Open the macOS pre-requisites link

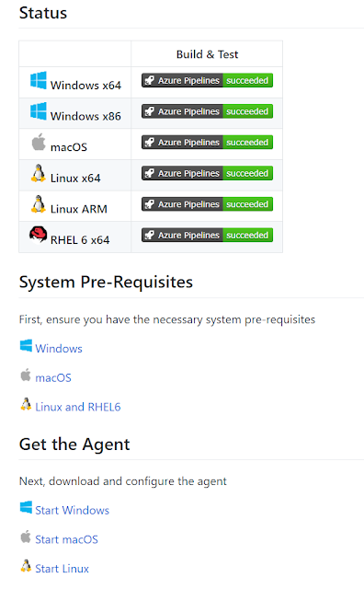pyautogui.click(x=53, y=377)
